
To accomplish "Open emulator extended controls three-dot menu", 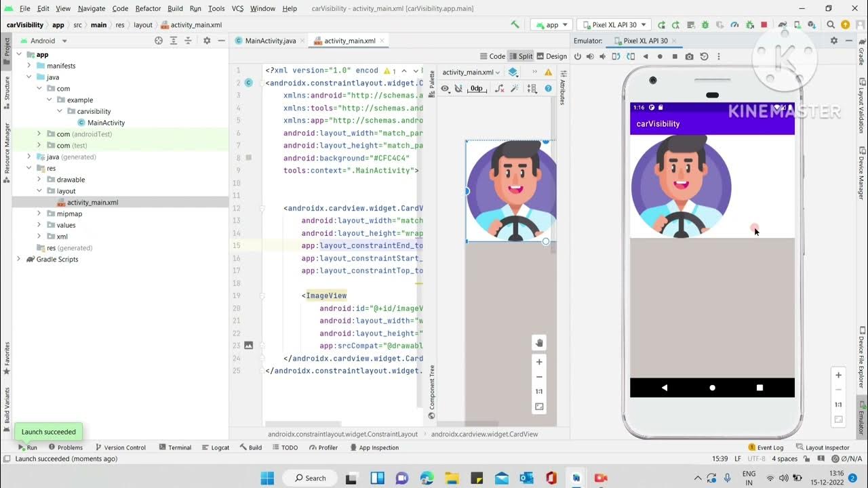I will point(719,57).
